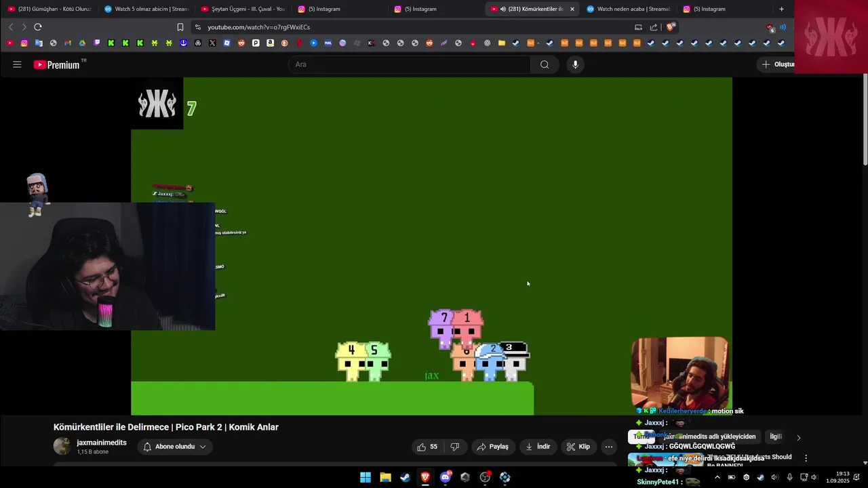Mute the Kömürkentliler tab audio icon
This screenshot has width=868, height=488.
[502, 9]
